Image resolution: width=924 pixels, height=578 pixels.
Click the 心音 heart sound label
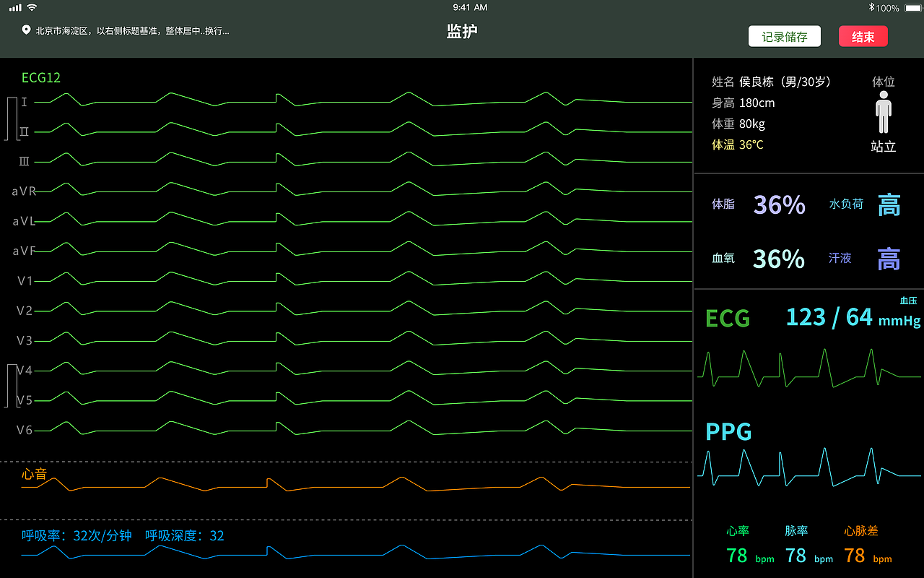pos(34,474)
